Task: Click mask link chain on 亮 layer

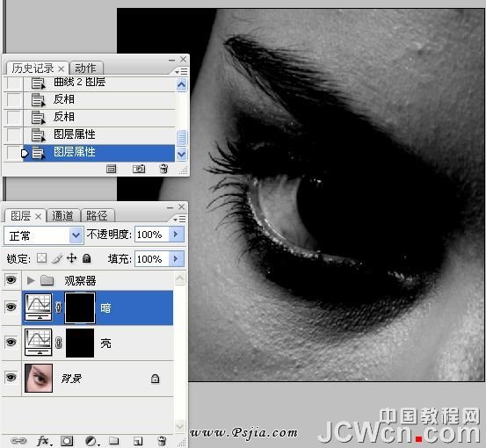Action: 58,343
